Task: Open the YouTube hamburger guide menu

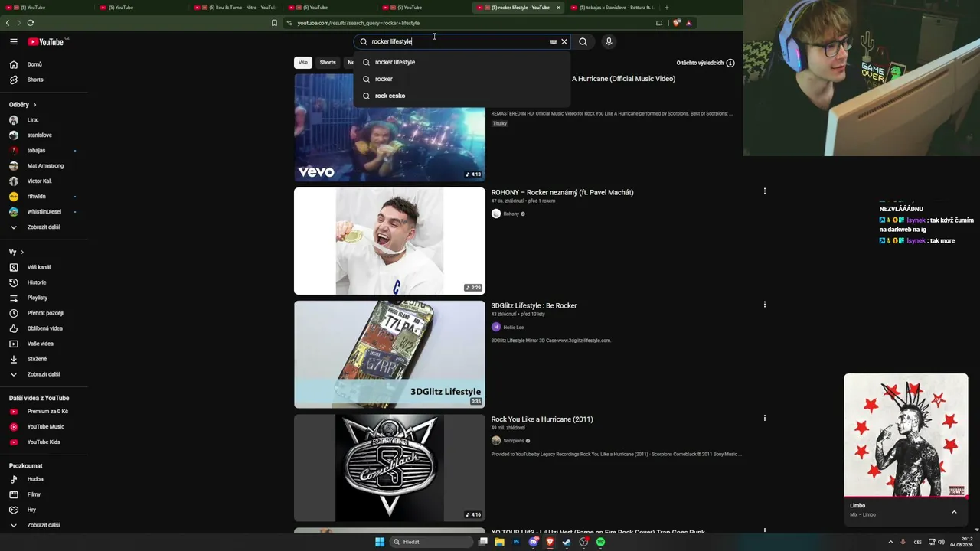Action: (x=14, y=42)
